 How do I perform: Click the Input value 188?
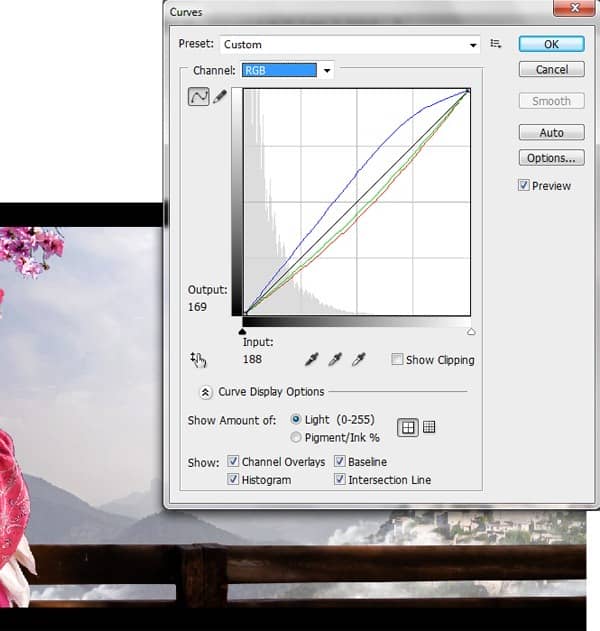click(x=252, y=359)
